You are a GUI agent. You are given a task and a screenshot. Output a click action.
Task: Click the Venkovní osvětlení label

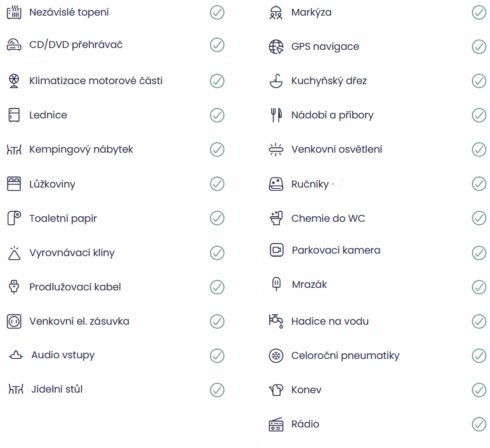[337, 149]
